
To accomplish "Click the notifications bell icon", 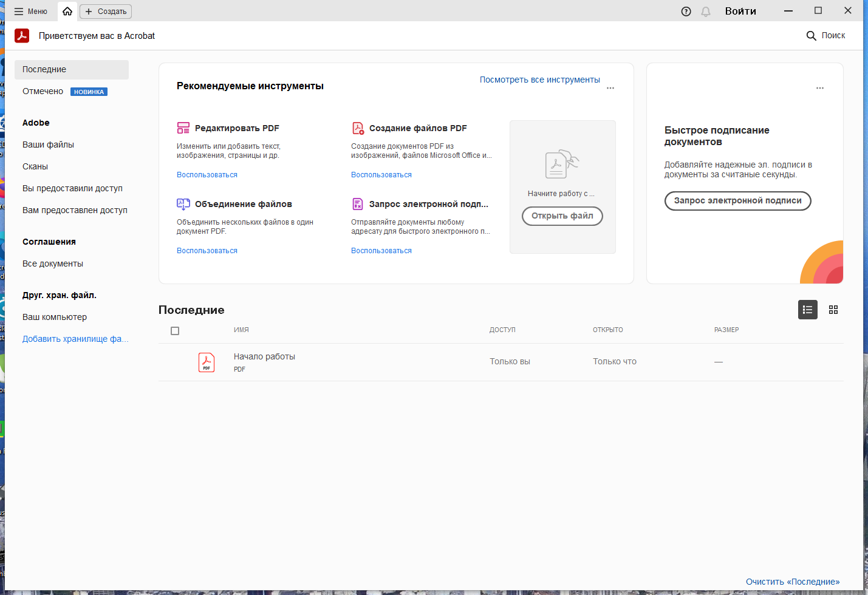I will pos(705,11).
